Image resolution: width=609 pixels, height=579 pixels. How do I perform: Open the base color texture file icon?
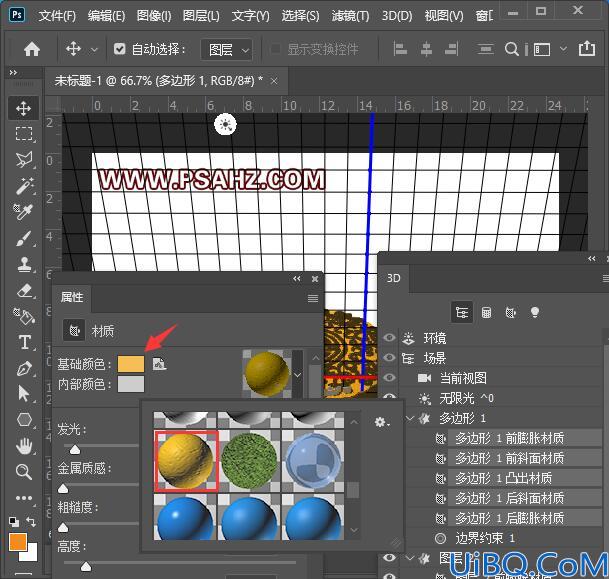pyautogui.click(x=159, y=364)
